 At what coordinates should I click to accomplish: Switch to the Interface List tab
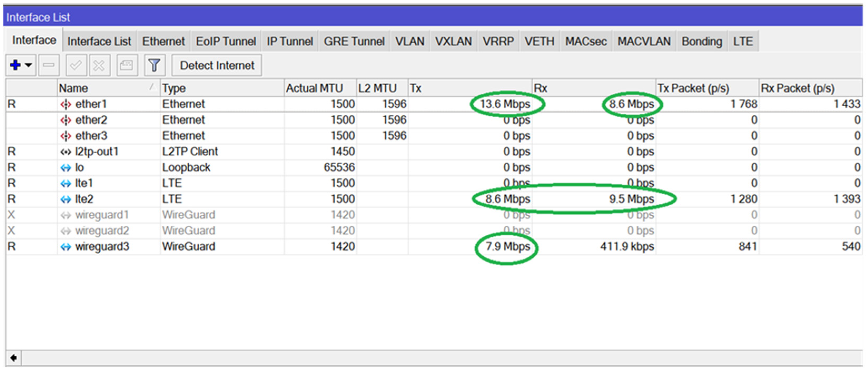99,41
